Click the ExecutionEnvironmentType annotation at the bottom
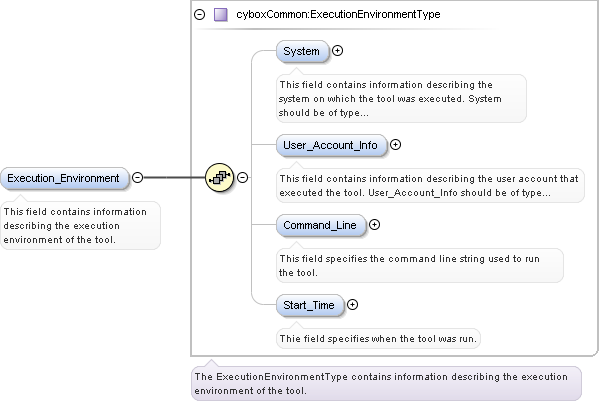The width and height of the screenshot is (600, 404). coord(385,383)
